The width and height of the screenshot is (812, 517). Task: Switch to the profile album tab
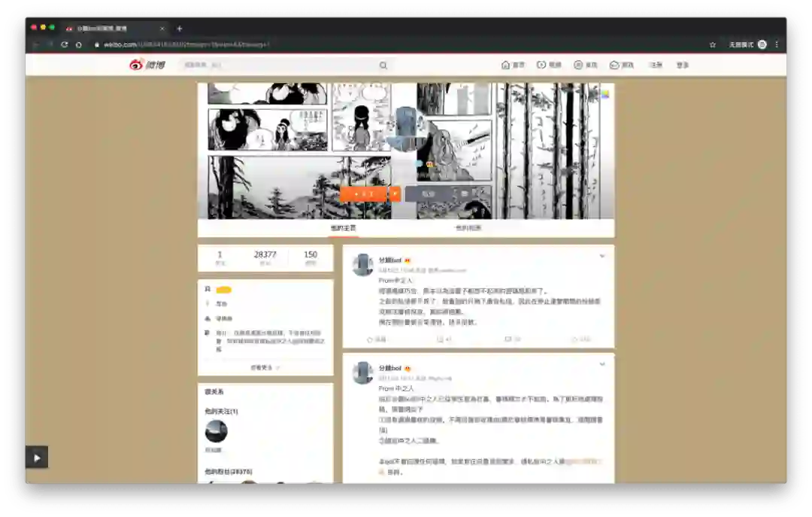point(468,228)
